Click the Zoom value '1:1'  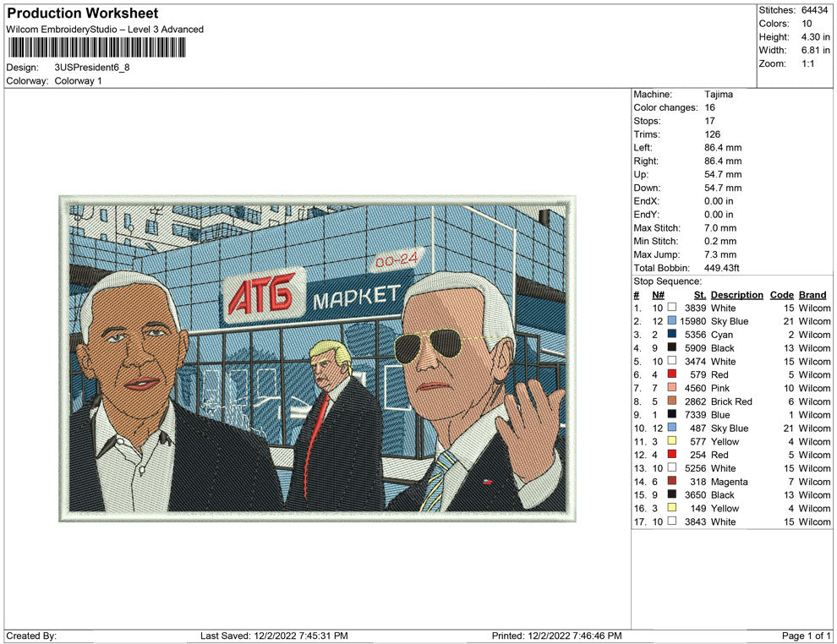point(807,63)
